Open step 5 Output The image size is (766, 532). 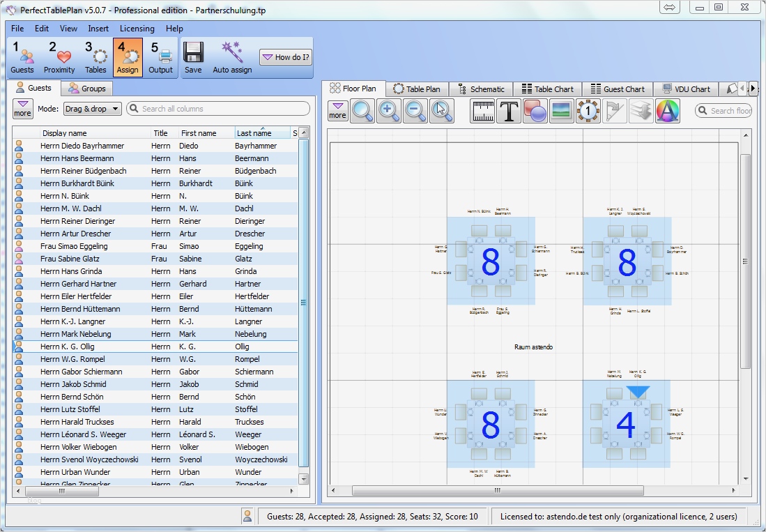162,56
